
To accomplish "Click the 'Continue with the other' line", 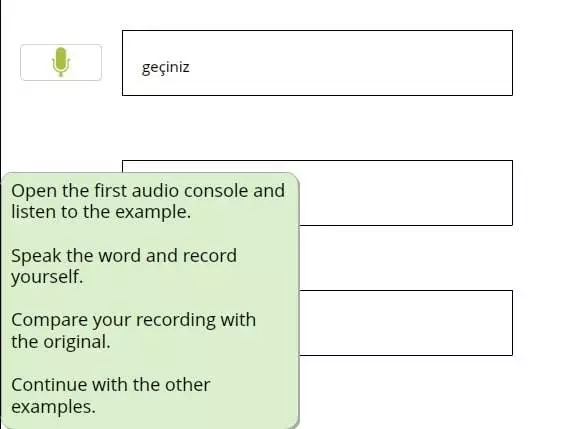I will 110,385.
